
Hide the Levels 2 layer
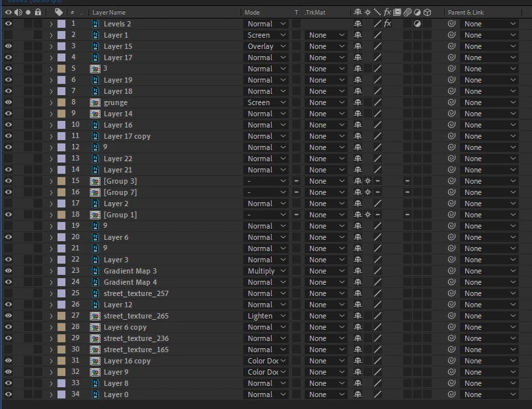tap(8, 24)
